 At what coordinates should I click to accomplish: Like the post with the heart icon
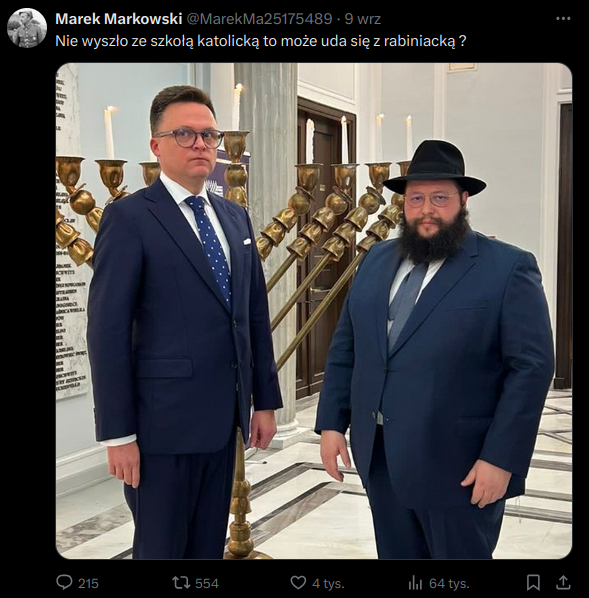298,582
